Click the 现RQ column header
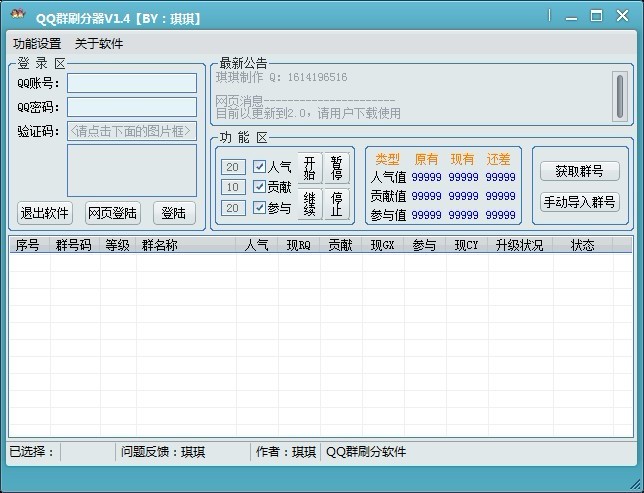This screenshot has height=493, width=644. pos(299,245)
